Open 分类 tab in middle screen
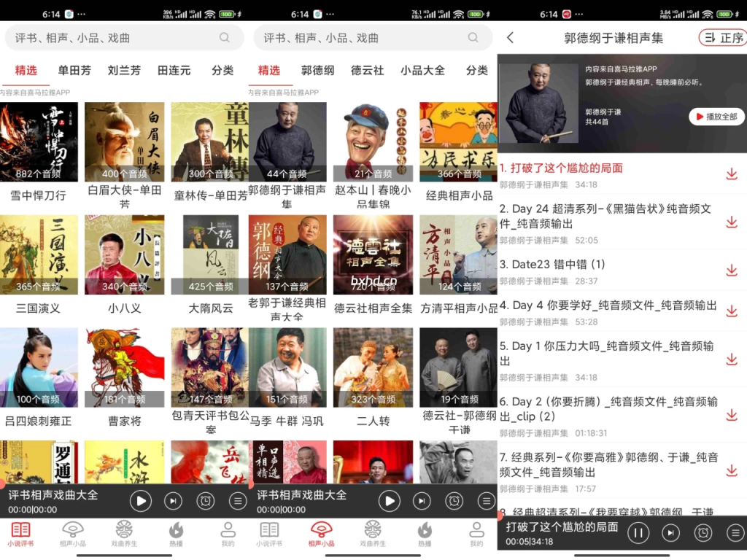This screenshot has height=560, width=747. click(x=476, y=71)
